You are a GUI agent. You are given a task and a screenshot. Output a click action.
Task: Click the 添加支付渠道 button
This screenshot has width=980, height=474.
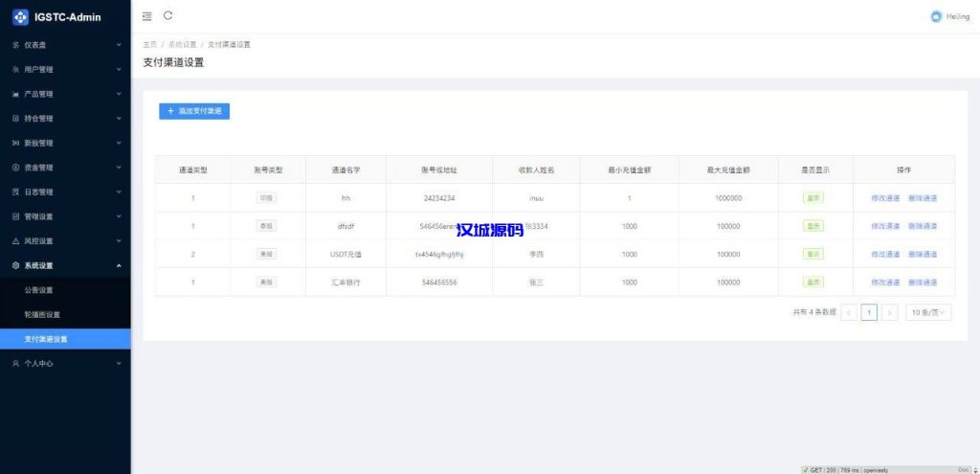pos(194,111)
